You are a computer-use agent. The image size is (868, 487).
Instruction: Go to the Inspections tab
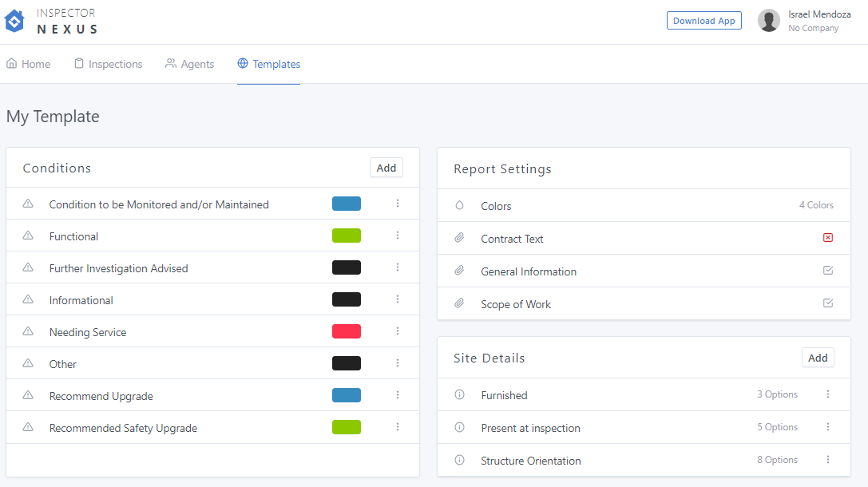(108, 64)
